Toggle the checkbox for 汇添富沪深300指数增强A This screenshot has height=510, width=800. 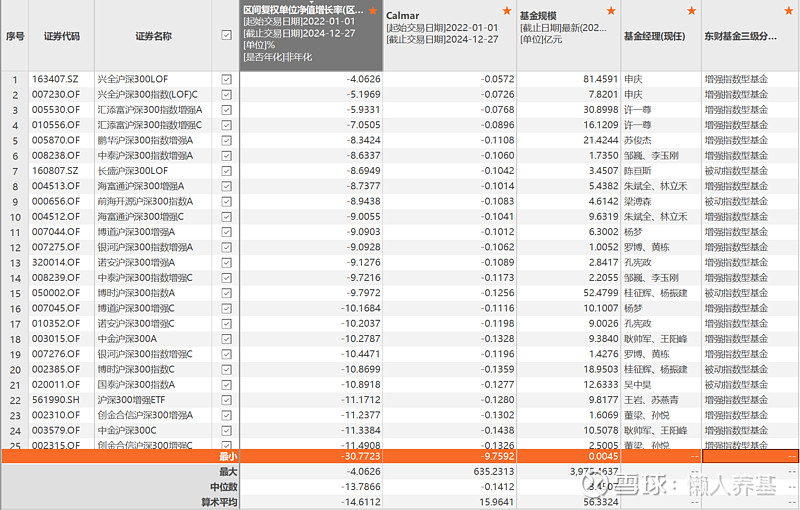point(227,110)
